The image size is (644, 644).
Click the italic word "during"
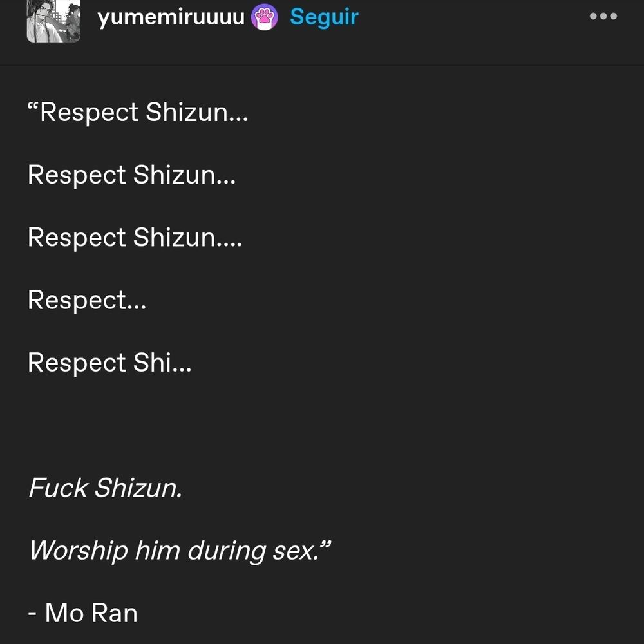[x=227, y=551]
